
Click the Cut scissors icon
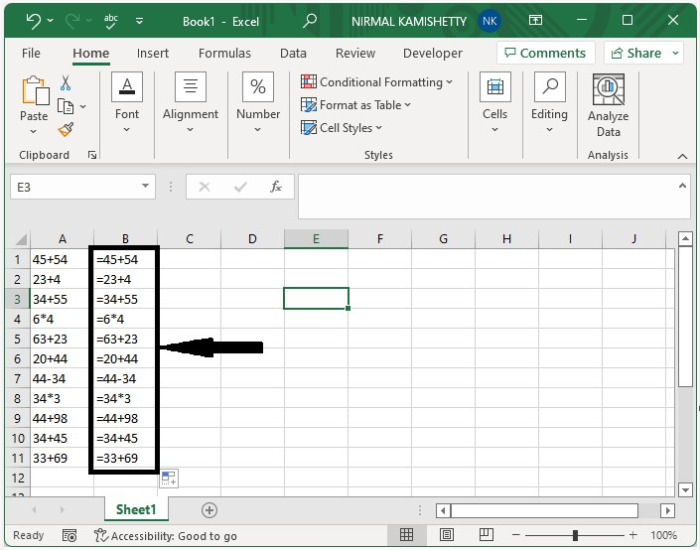coord(66,83)
